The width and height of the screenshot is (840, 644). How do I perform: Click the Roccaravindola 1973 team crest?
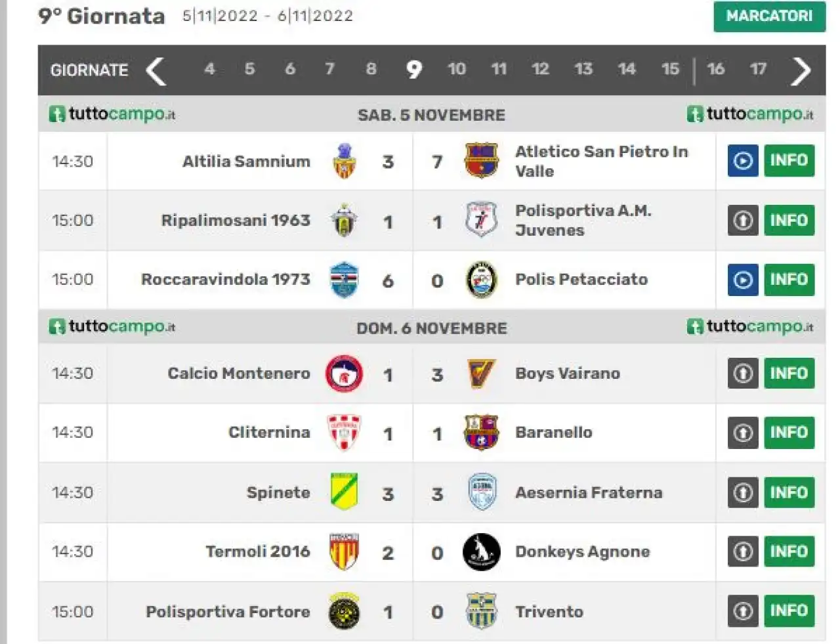tap(344, 280)
